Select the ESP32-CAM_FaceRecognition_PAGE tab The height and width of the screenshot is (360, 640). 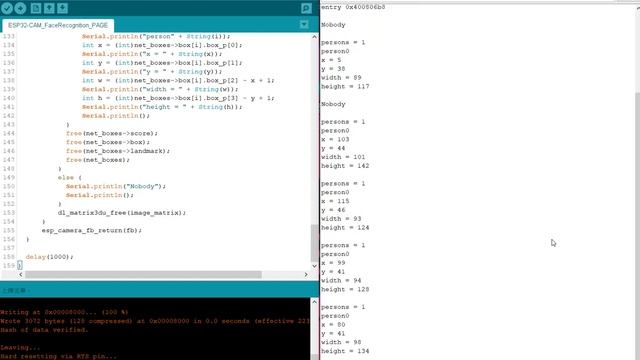[58, 25]
